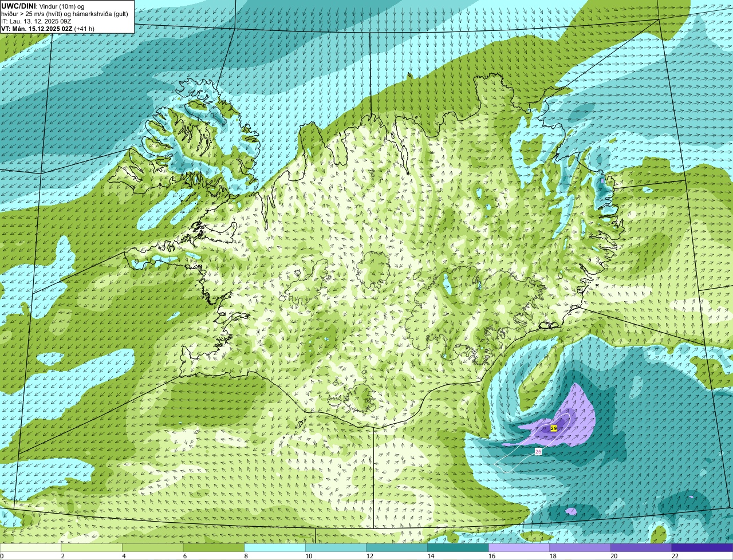The width and height of the screenshot is (733, 560).
Task: Click the "2" value on the wind scale
Action: (x=62, y=556)
